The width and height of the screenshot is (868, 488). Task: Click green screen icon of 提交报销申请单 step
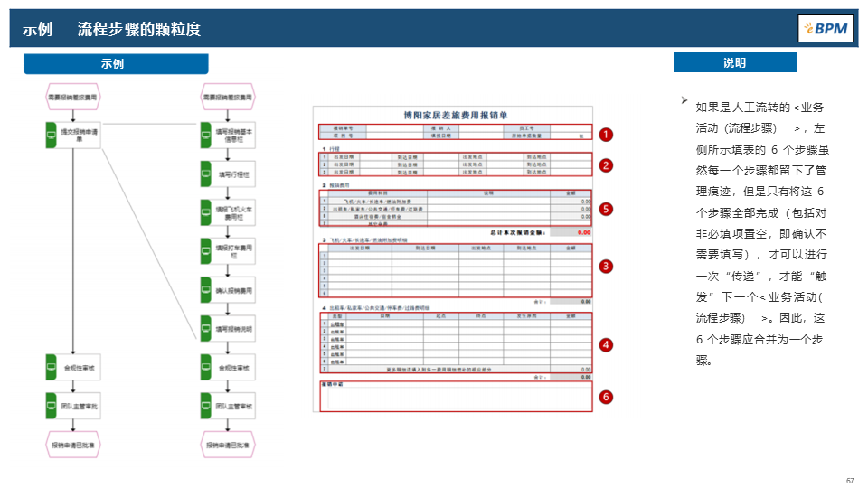tap(51, 135)
